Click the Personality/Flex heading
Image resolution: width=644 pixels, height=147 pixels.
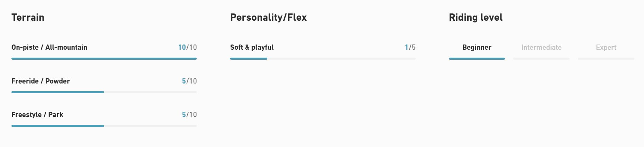pos(268,17)
